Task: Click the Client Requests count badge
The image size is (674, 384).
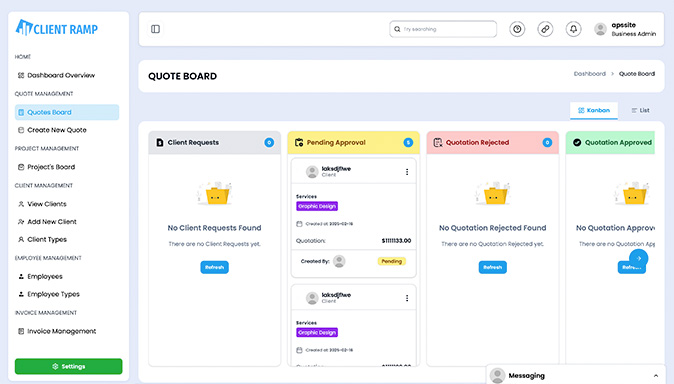Action: [x=269, y=142]
